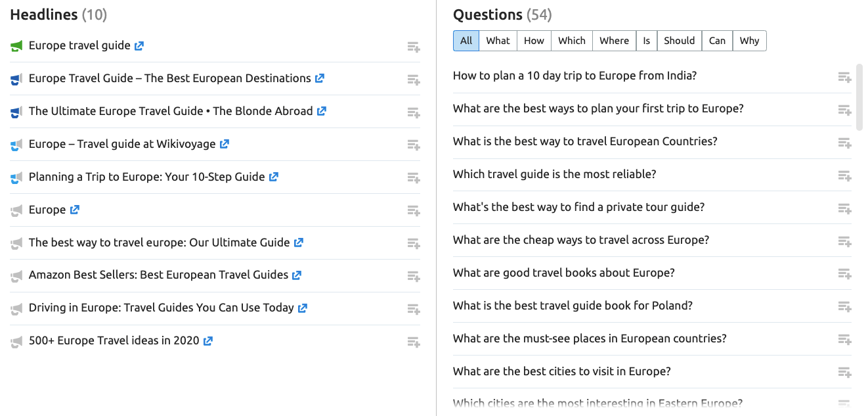The width and height of the screenshot is (868, 416).
Task: Enable the 'Why' question filter
Action: pos(749,40)
